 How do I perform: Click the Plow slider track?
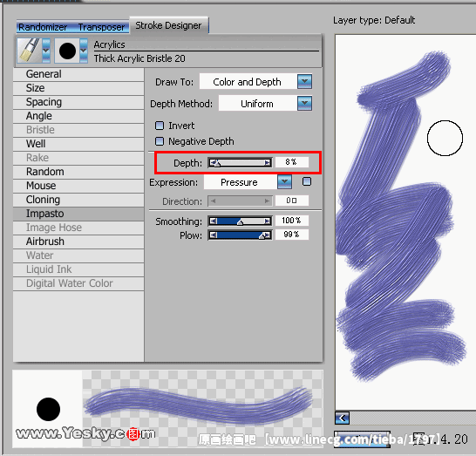pyautogui.click(x=240, y=235)
